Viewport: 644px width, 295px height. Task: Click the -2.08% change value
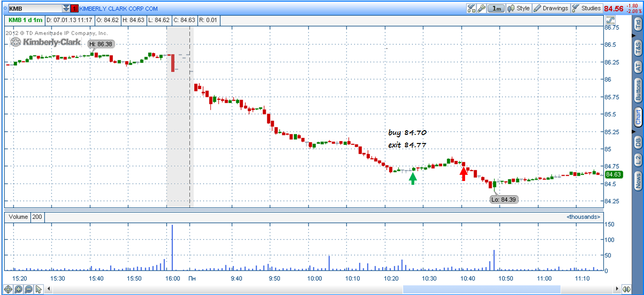634,11
